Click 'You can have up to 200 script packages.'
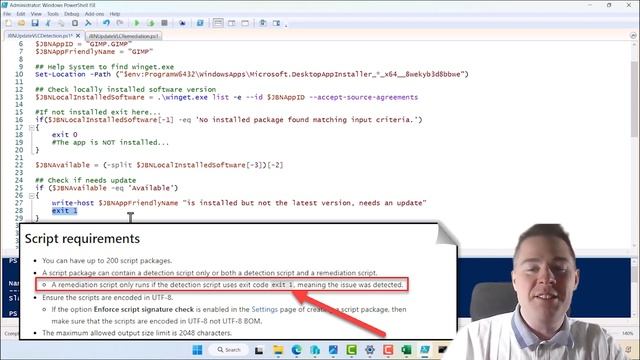The image size is (640, 360). 107,260
